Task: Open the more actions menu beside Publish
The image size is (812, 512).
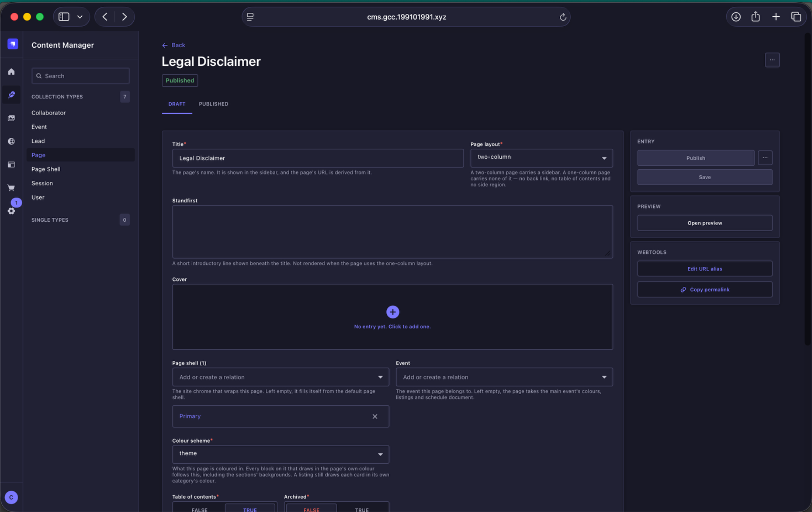Action: coord(765,158)
